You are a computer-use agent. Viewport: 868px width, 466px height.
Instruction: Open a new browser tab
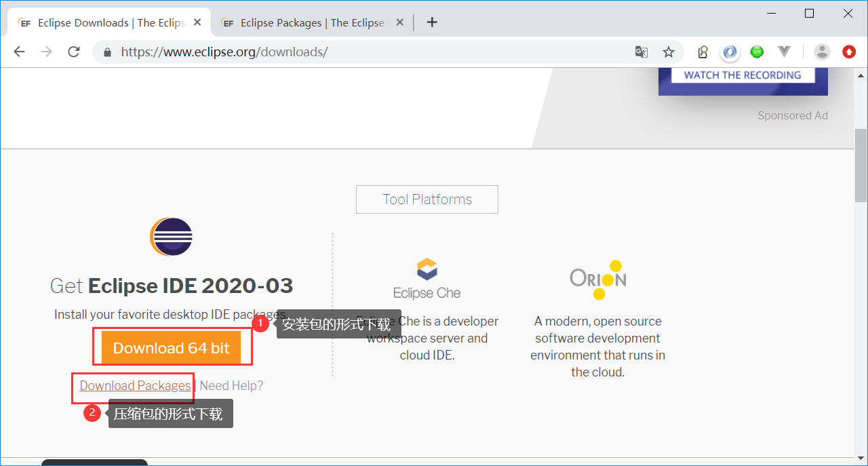pyautogui.click(x=432, y=22)
